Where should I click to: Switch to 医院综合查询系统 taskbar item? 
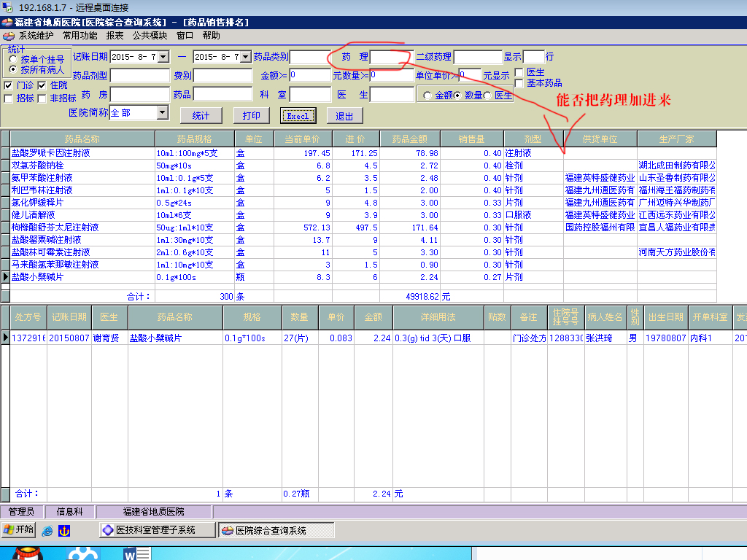[x=276, y=530]
